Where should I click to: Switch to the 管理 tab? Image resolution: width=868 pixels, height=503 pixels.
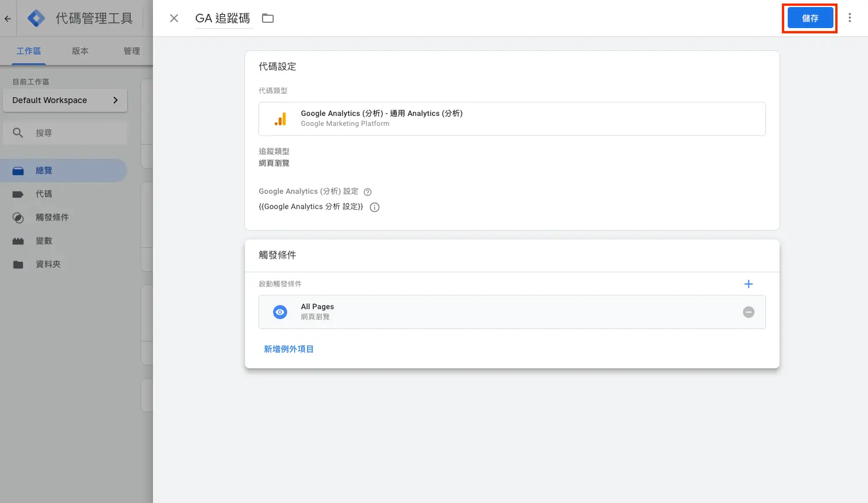click(132, 51)
